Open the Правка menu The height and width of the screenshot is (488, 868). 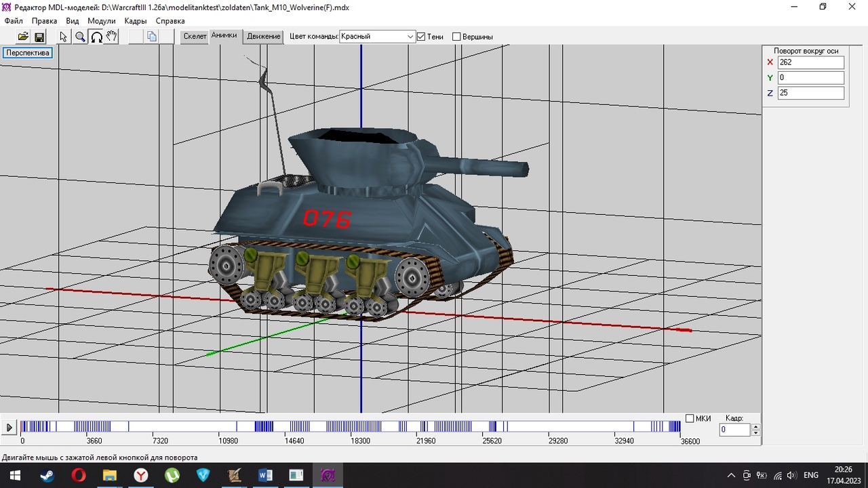coord(45,21)
